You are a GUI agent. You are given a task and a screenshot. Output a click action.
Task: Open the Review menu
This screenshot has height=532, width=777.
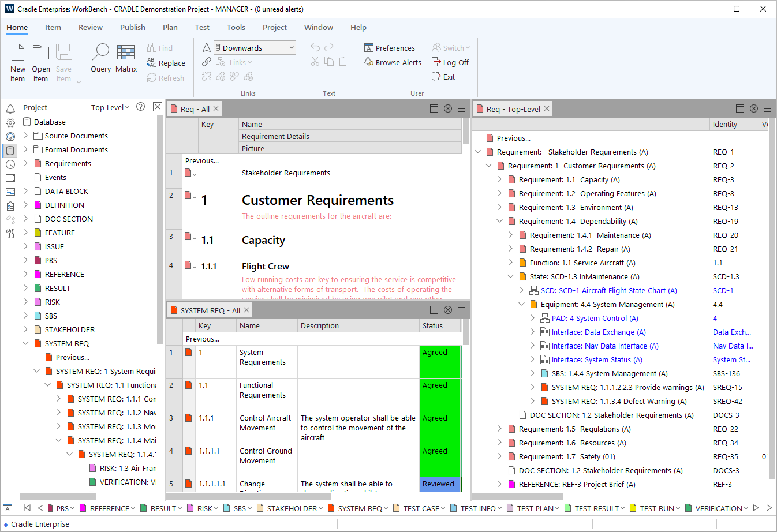click(91, 27)
